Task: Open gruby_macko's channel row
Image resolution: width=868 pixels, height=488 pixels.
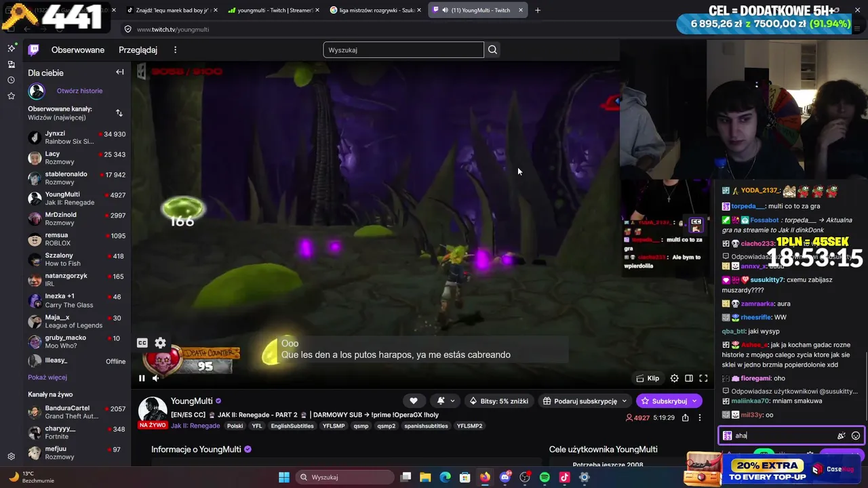Action: tap(77, 342)
